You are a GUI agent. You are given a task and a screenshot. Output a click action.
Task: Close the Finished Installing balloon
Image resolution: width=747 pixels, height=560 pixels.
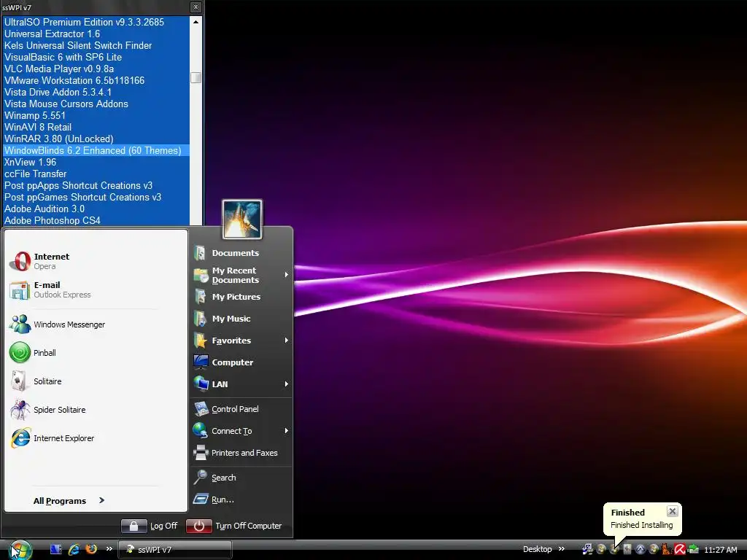coord(672,511)
